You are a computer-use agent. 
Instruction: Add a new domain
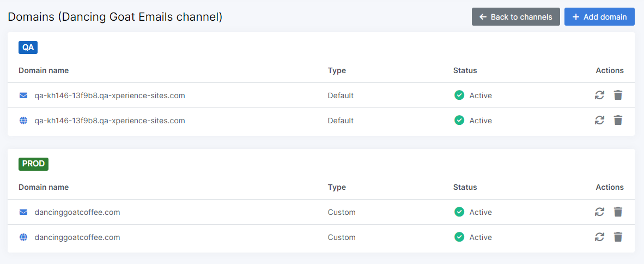(599, 17)
